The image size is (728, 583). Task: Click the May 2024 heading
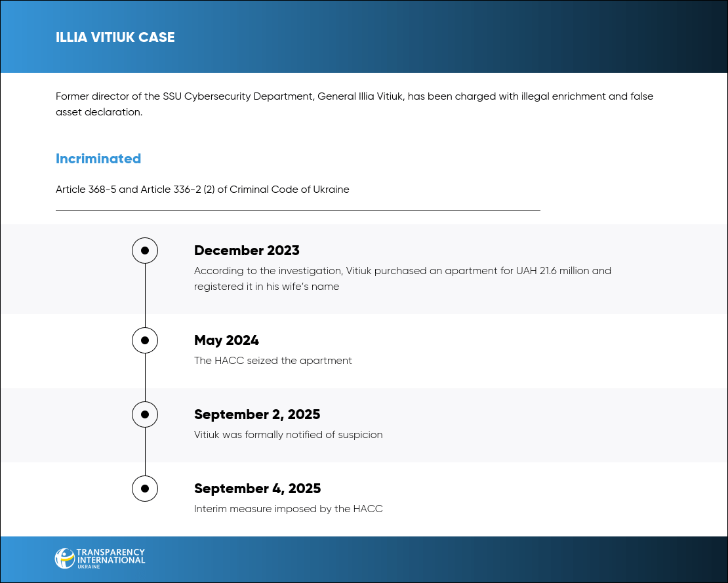226,340
